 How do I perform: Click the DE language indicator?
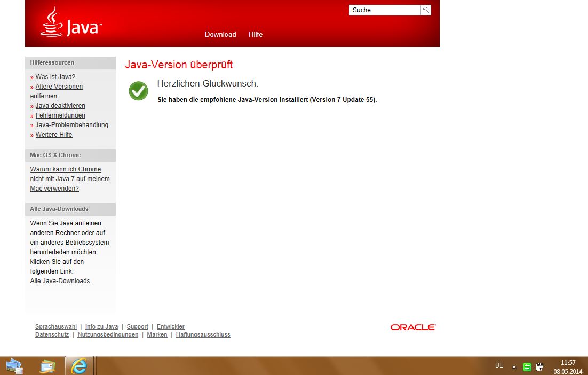click(x=499, y=365)
